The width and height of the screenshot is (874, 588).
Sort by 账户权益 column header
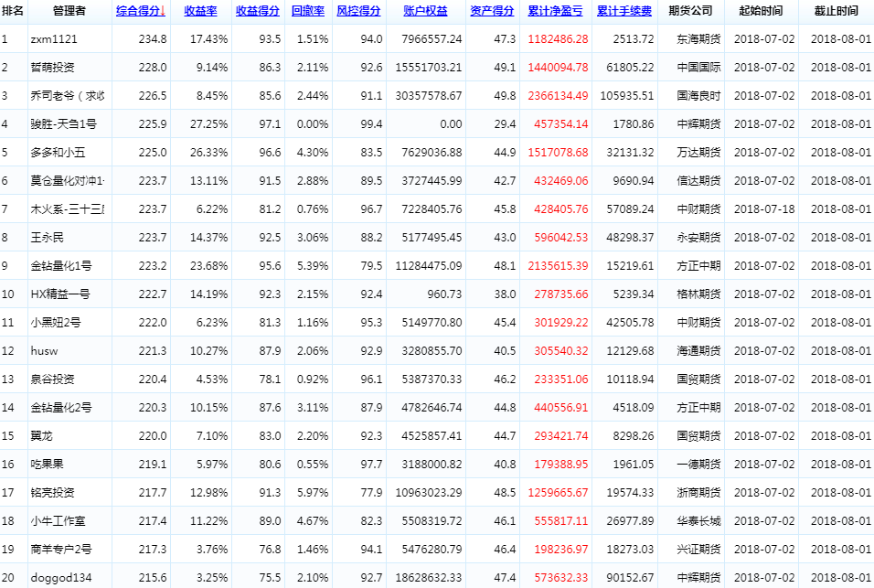click(425, 11)
